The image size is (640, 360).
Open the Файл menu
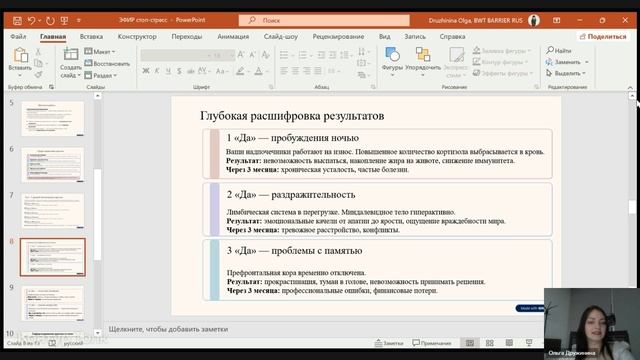coord(18,36)
